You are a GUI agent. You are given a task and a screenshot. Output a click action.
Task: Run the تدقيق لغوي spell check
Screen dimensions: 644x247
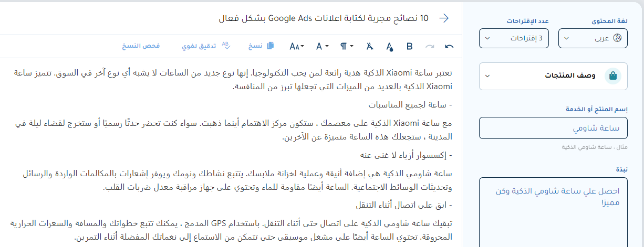click(199, 46)
